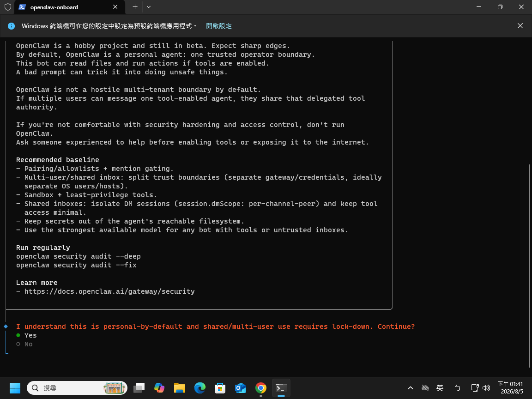Viewport: 532px width, 399px height.
Task: Click the taskbar search box
Action: [x=77, y=388]
